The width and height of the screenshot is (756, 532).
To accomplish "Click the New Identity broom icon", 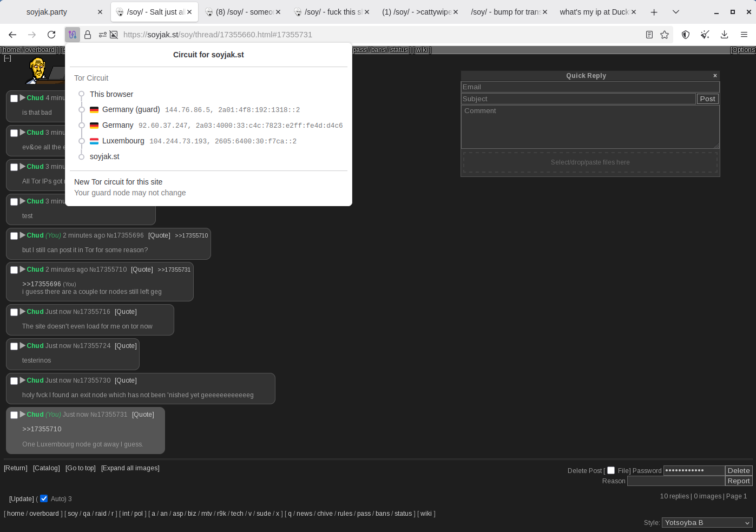I will tap(705, 35).
